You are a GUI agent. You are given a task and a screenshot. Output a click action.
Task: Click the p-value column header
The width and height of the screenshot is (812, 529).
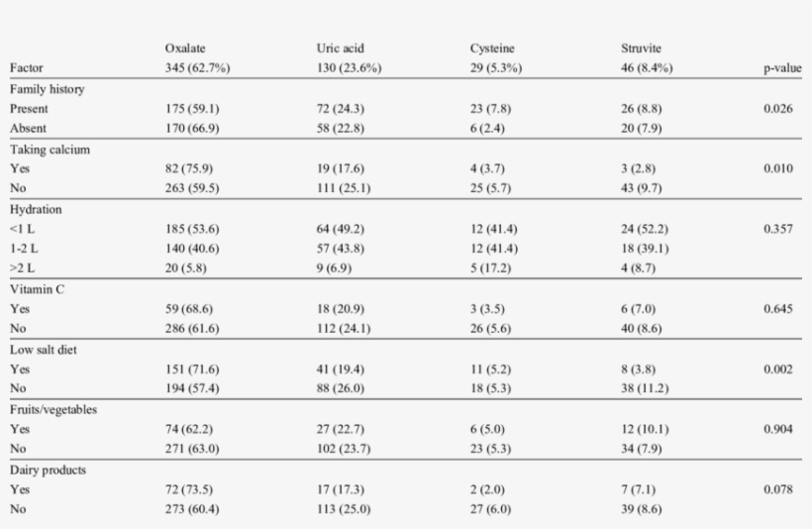pos(782,68)
